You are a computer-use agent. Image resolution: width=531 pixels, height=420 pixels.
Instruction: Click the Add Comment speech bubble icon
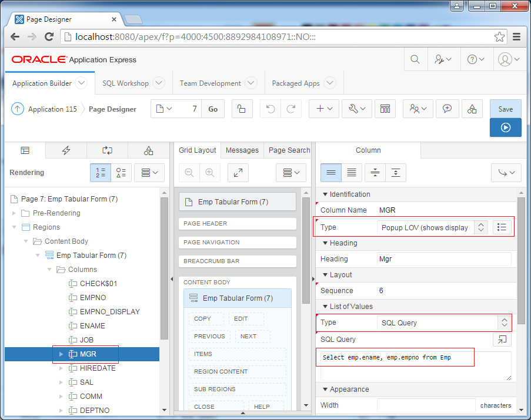point(447,109)
